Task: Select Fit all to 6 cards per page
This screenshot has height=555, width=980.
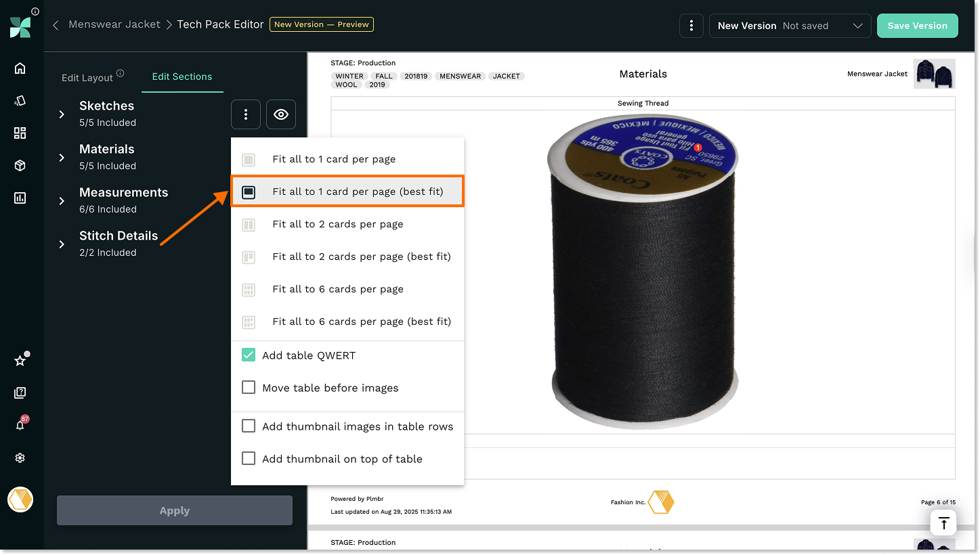Action: [337, 289]
